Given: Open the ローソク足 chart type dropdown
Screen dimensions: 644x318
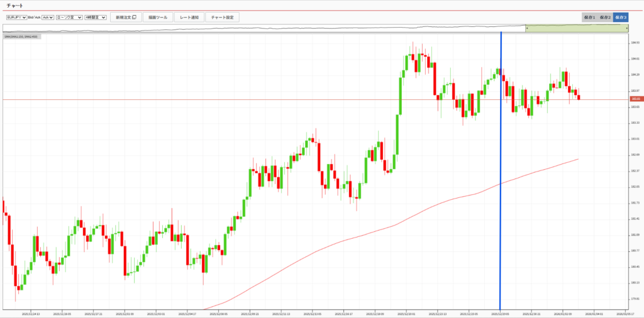Looking at the screenshot, I should (x=69, y=18).
